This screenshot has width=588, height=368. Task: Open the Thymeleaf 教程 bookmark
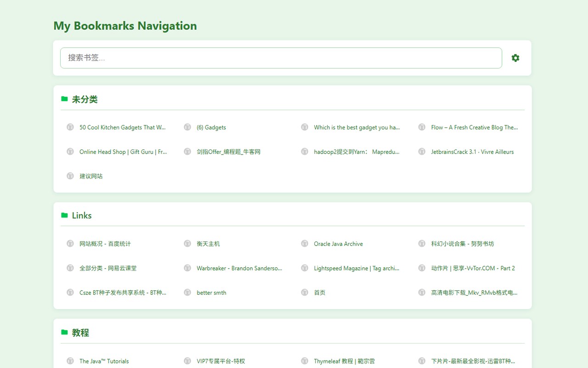[x=344, y=361]
